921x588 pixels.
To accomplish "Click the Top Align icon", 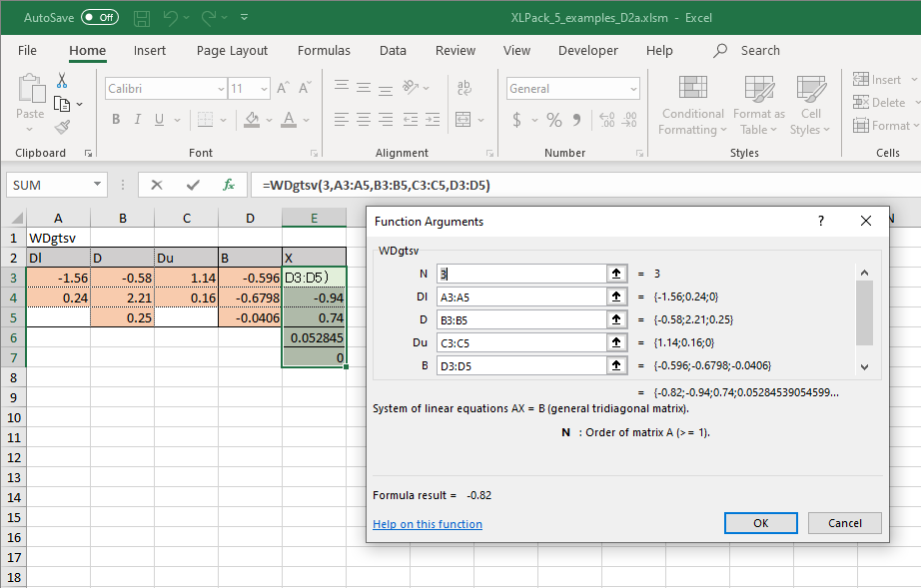I will click(342, 88).
